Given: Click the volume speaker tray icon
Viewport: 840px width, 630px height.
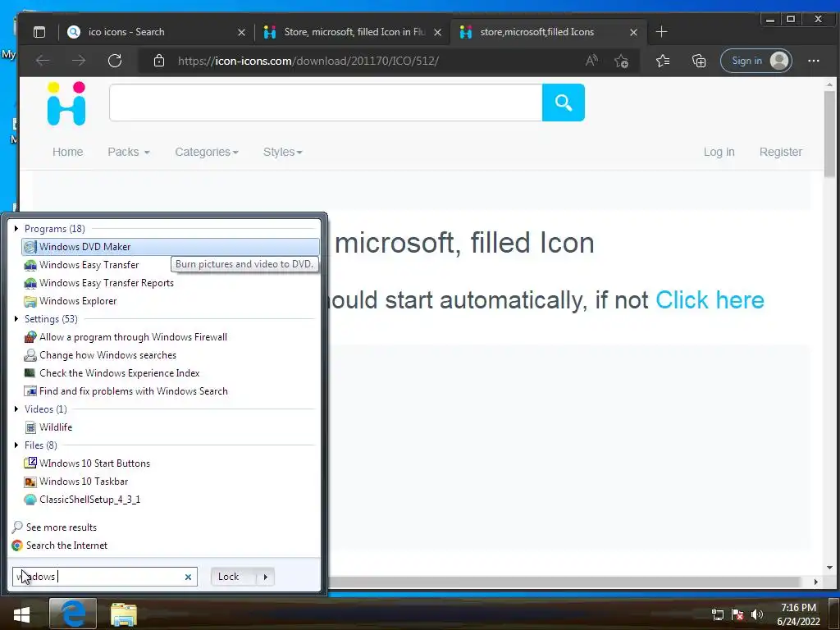Looking at the screenshot, I should [x=756, y=614].
